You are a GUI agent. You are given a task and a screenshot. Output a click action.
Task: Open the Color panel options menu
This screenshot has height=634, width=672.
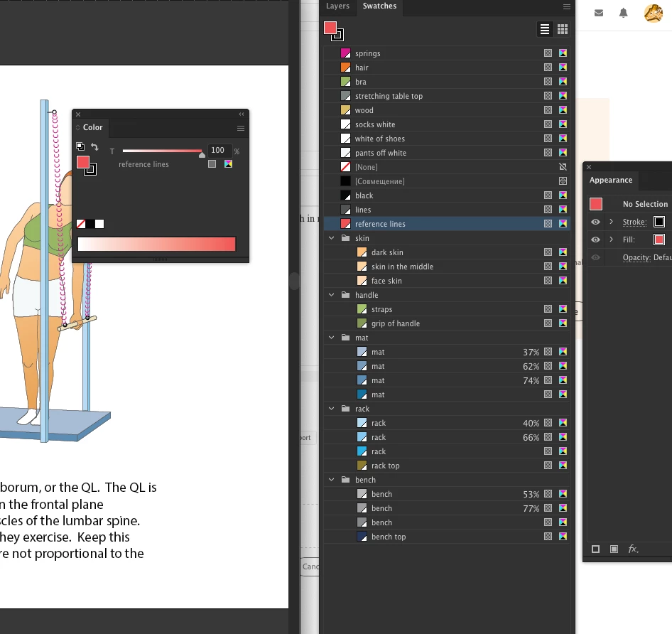coord(241,128)
